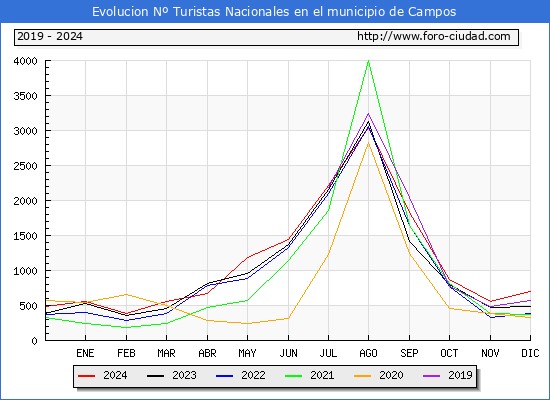Click the JUL month axis label
Viewport: 550px width, 400px height.
[328, 353]
